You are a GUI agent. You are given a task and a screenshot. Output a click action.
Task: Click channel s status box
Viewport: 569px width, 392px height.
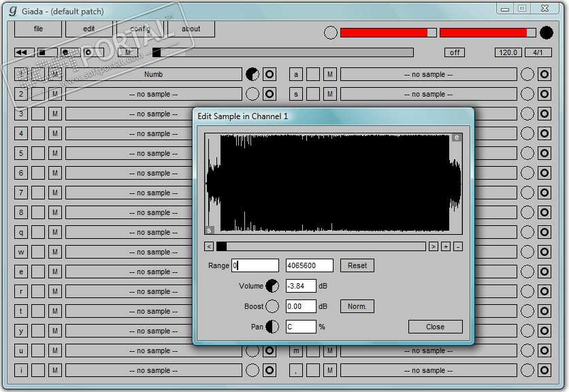pos(313,94)
